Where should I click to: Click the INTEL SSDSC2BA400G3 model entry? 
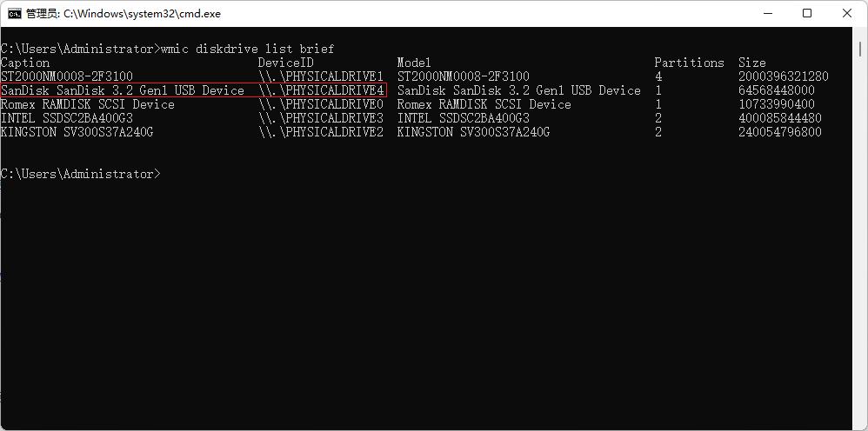pyautogui.click(x=463, y=118)
